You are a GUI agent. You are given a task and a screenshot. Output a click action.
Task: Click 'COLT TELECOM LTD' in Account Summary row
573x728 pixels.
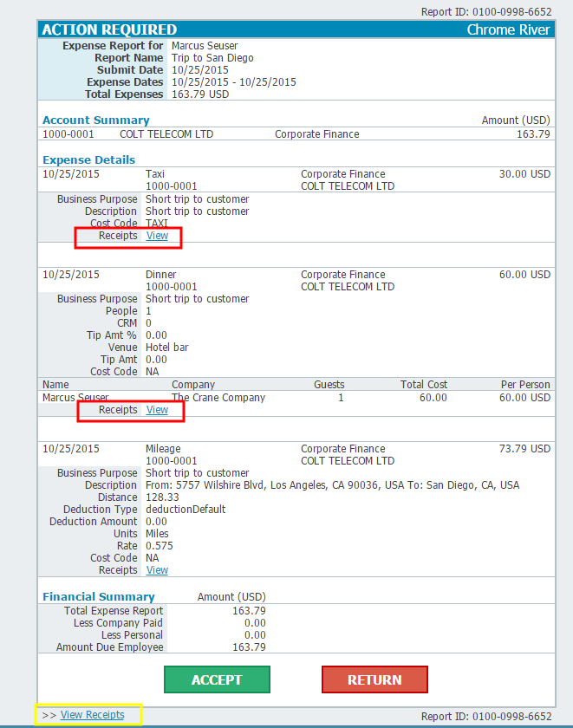click(166, 134)
